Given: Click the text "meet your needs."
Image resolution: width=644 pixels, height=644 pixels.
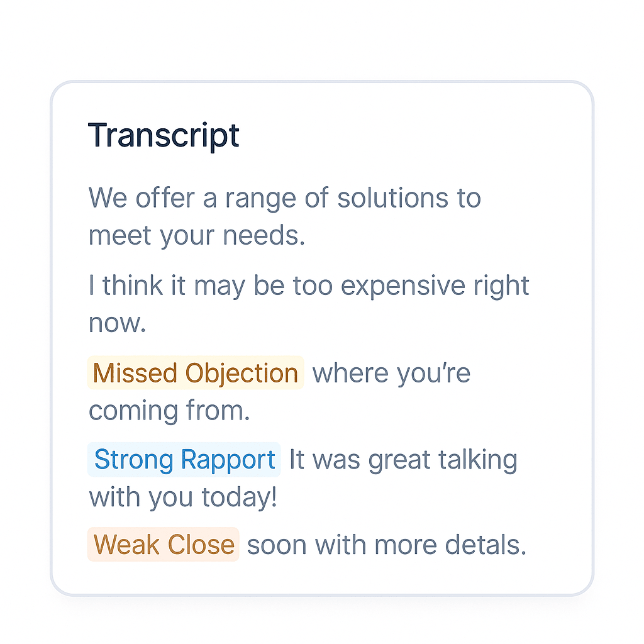Looking at the screenshot, I should point(196,236).
